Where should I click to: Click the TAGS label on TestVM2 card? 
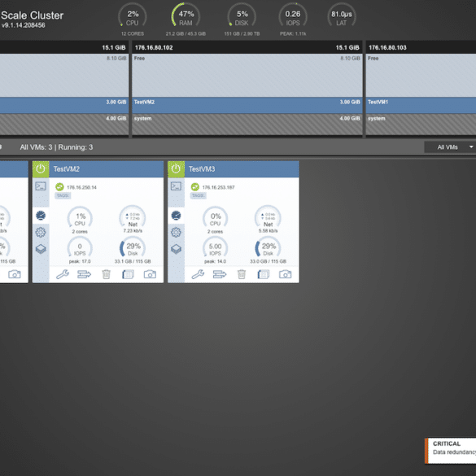(63, 195)
